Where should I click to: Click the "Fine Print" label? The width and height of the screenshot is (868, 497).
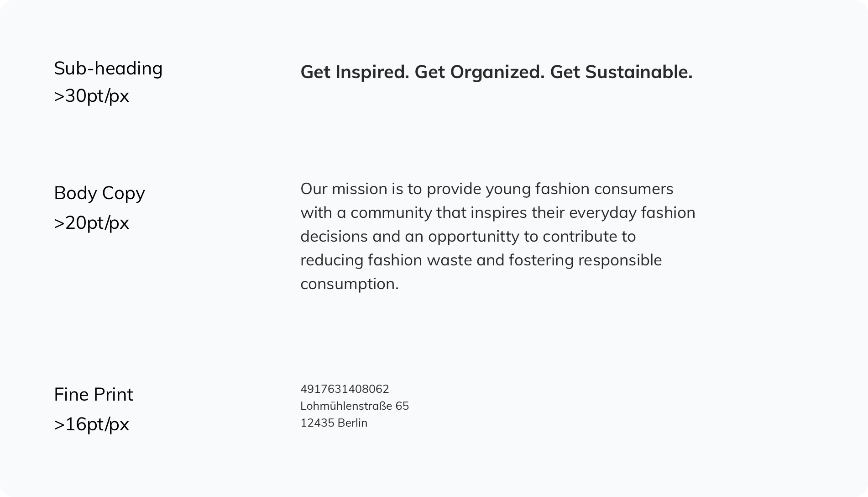pyautogui.click(x=94, y=395)
